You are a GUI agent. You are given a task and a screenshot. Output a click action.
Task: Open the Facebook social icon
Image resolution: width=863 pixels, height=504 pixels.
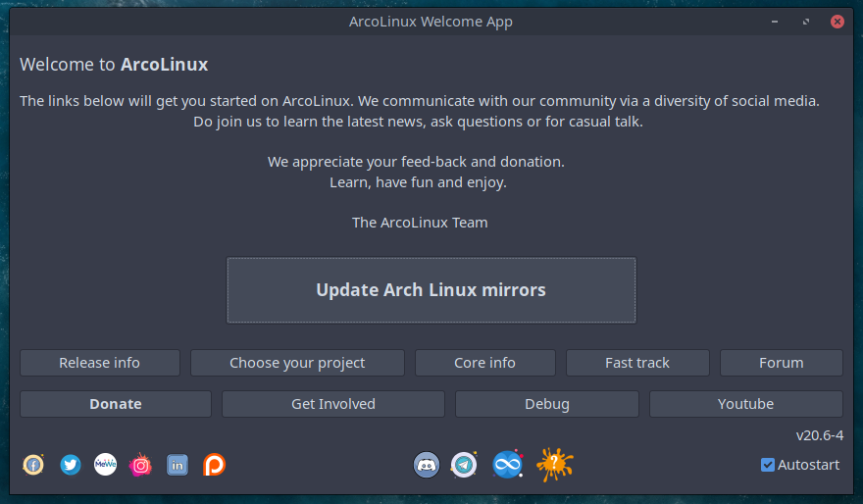[x=33, y=465]
